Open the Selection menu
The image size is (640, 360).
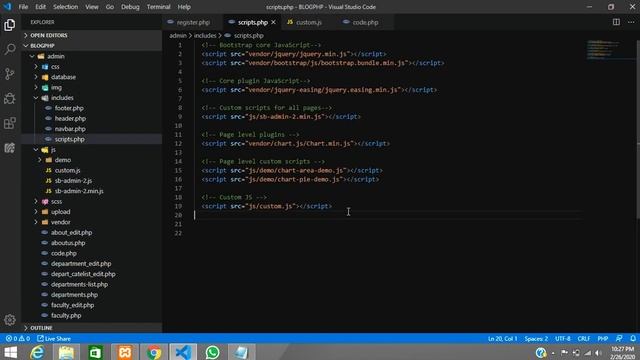pyautogui.click(x=65, y=7)
